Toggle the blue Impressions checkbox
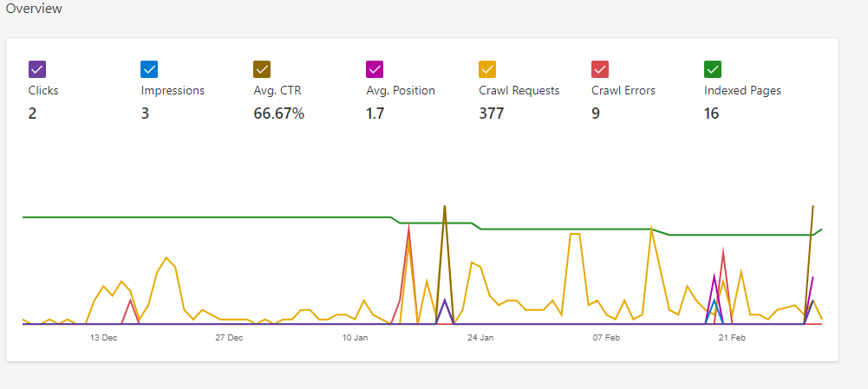 tap(150, 69)
